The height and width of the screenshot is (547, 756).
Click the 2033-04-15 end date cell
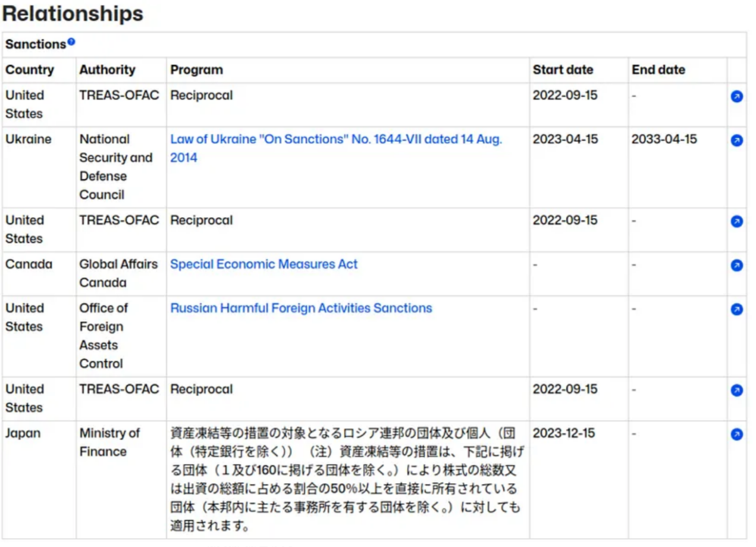pyautogui.click(x=664, y=139)
